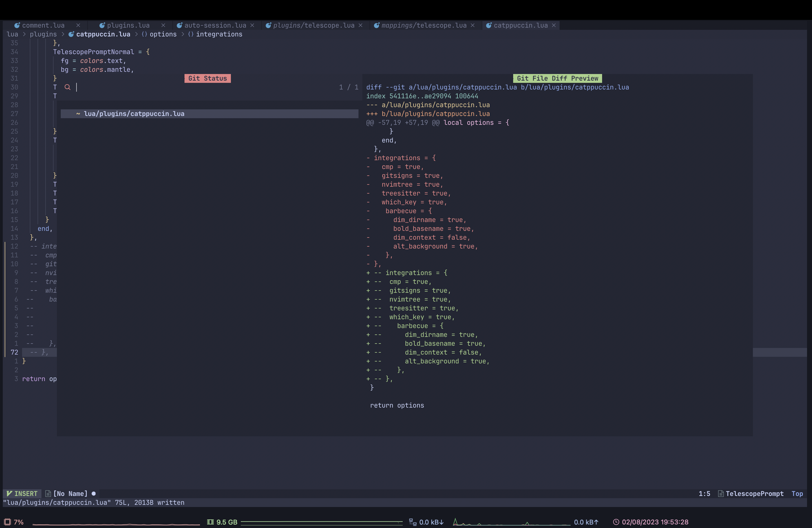Click the file icon beside [No Name] in statusline

point(48,493)
